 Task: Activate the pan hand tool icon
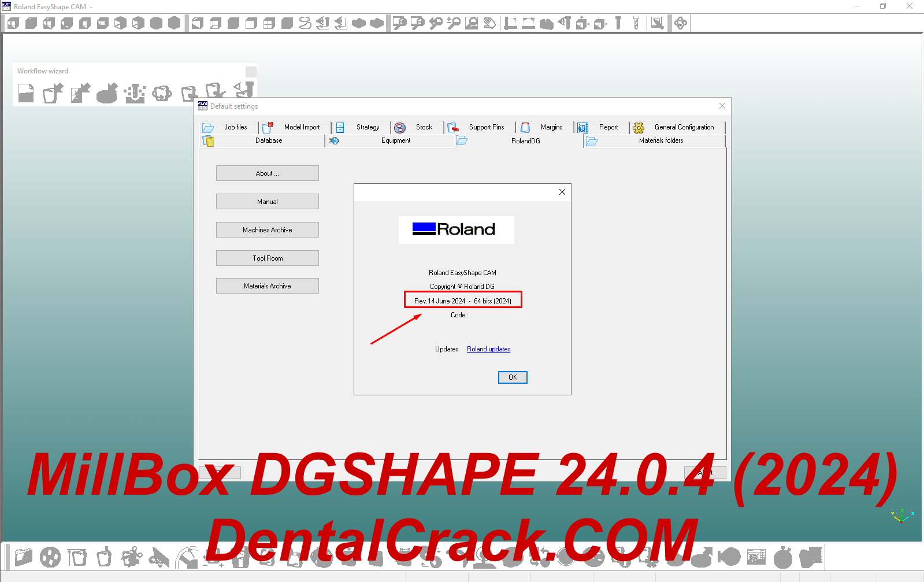point(489,23)
